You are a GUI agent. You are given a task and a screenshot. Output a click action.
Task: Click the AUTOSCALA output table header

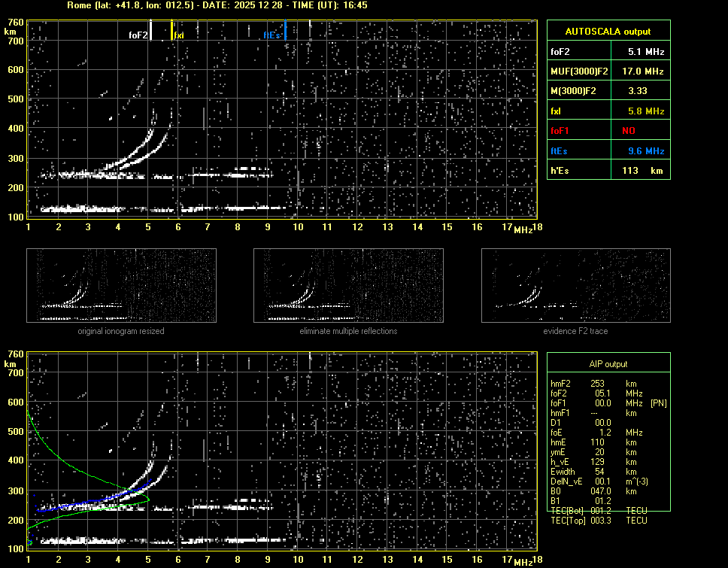(x=608, y=32)
